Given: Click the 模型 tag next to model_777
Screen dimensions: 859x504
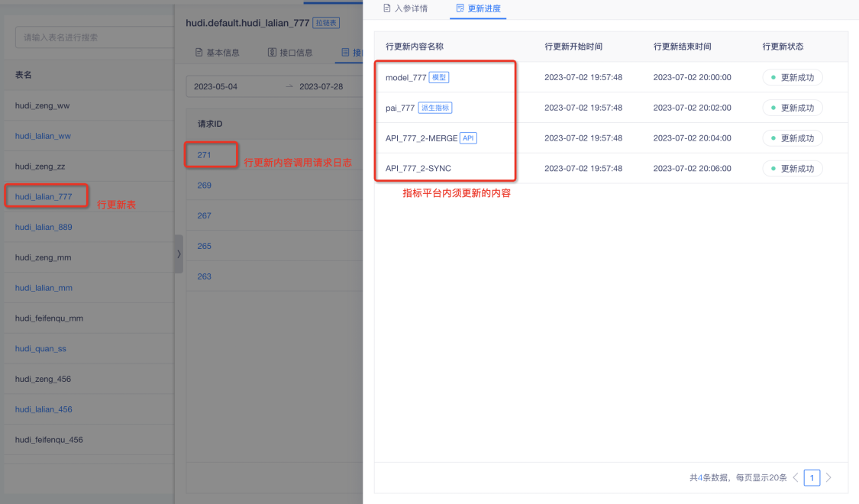Looking at the screenshot, I should 439,77.
